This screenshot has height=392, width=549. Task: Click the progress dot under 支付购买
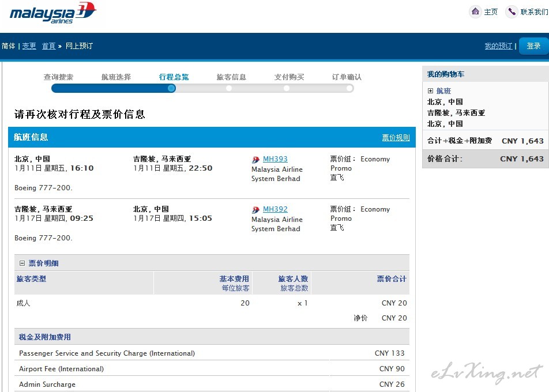tap(287, 88)
